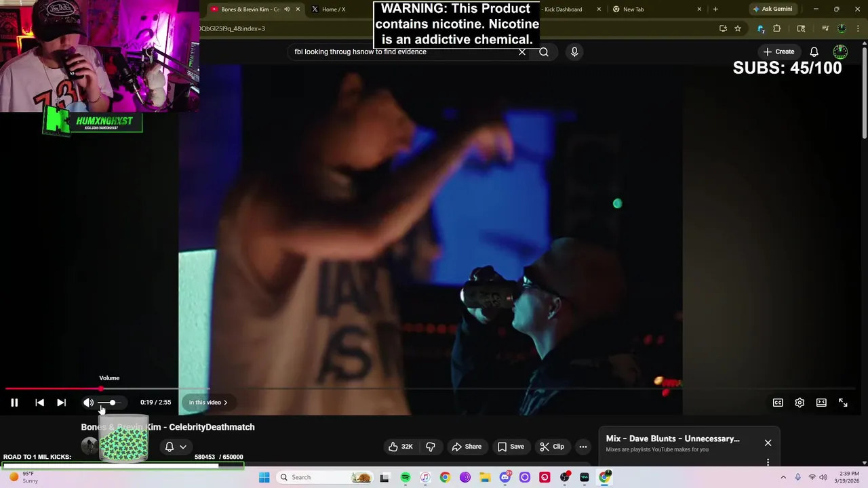Open the notification bell dropdown beside the channel
This screenshot has width=868, height=488.
(x=176, y=447)
